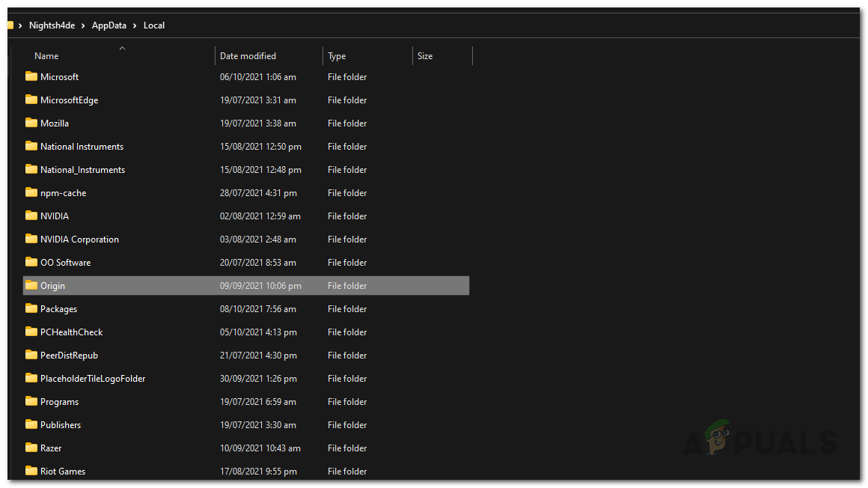
Task: Expand the chevron after Nightsh4de breadcrumb
Action: [x=83, y=25]
